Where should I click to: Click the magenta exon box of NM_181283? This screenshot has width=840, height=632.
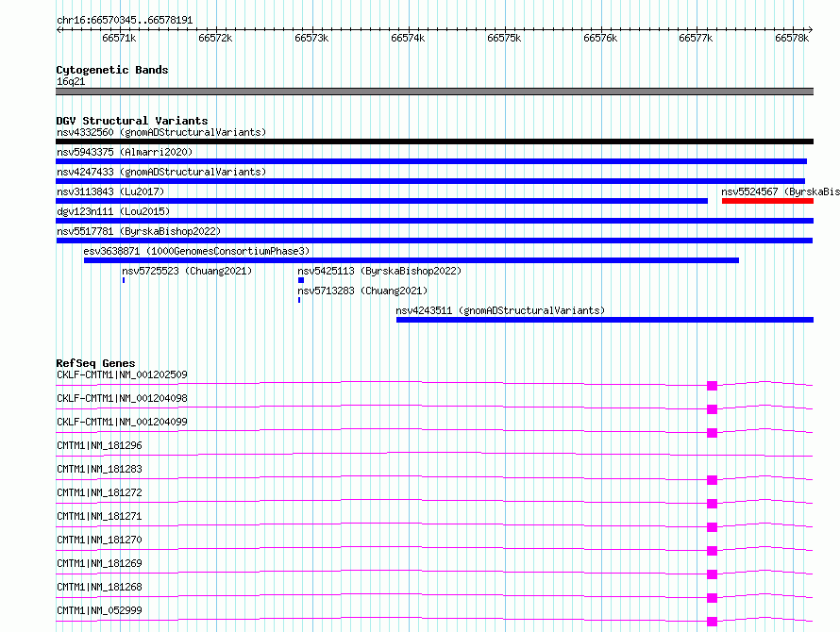coord(712,480)
